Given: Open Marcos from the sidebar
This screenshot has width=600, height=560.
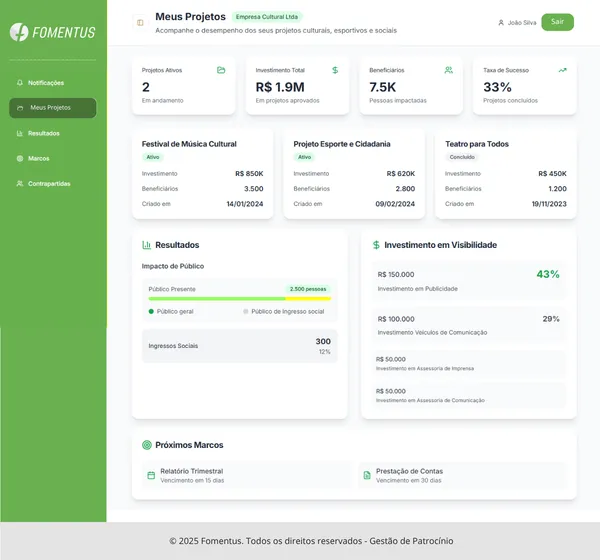Looking at the screenshot, I should 38,158.
